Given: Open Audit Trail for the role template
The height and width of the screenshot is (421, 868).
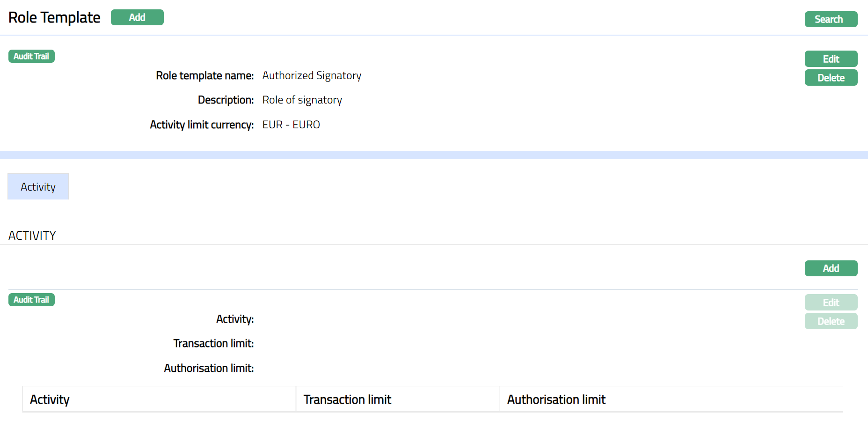Looking at the screenshot, I should 31,56.
